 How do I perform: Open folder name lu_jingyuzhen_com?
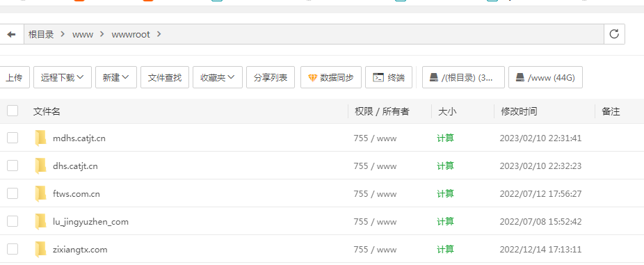pyautogui.click(x=91, y=222)
